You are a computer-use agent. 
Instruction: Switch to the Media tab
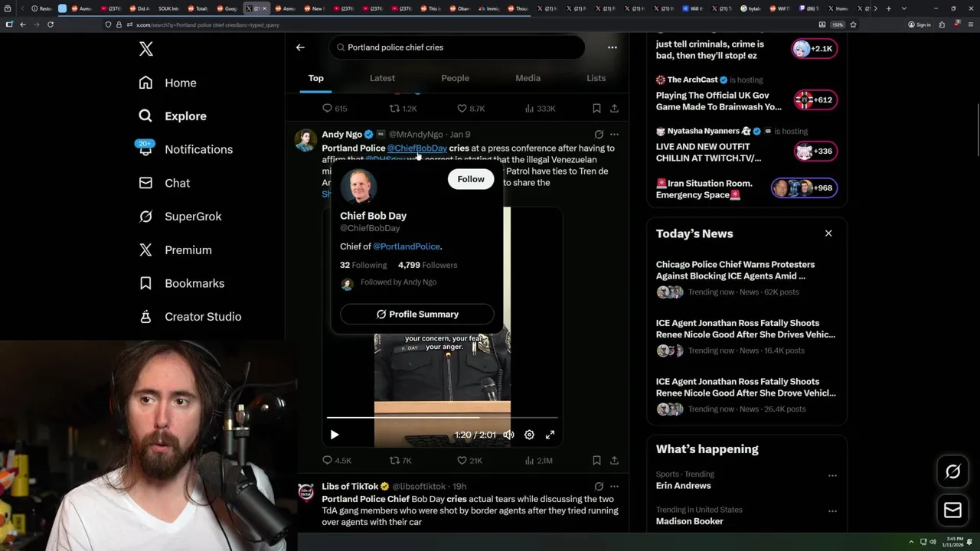coord(528,78)
